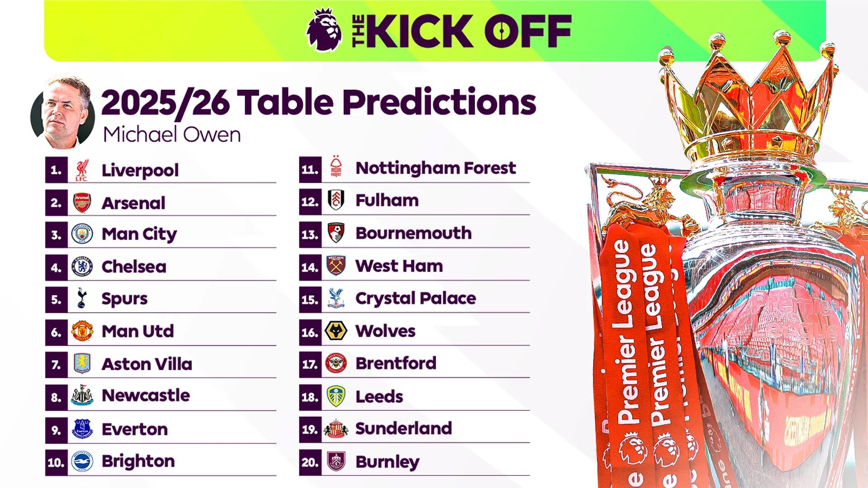The width and height of the screenshot is (868, 488).
Task: Click the Man City club badge
Action: click(x=82, y=235)
